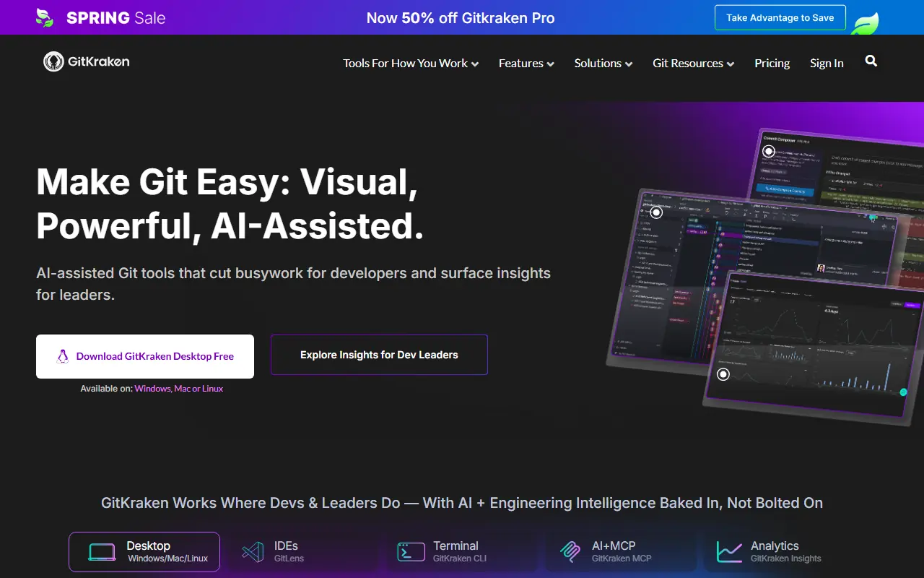Go to the Pricing page

[772, 64]
